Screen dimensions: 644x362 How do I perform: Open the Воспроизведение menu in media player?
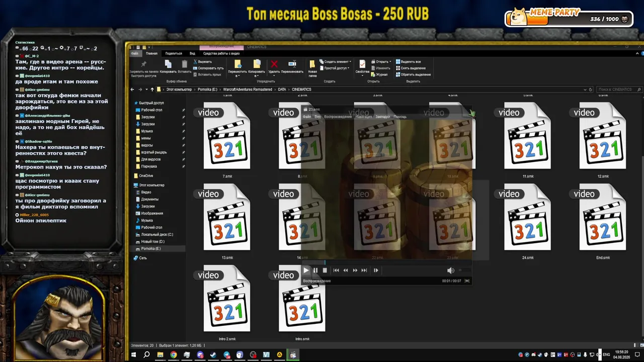338,117
